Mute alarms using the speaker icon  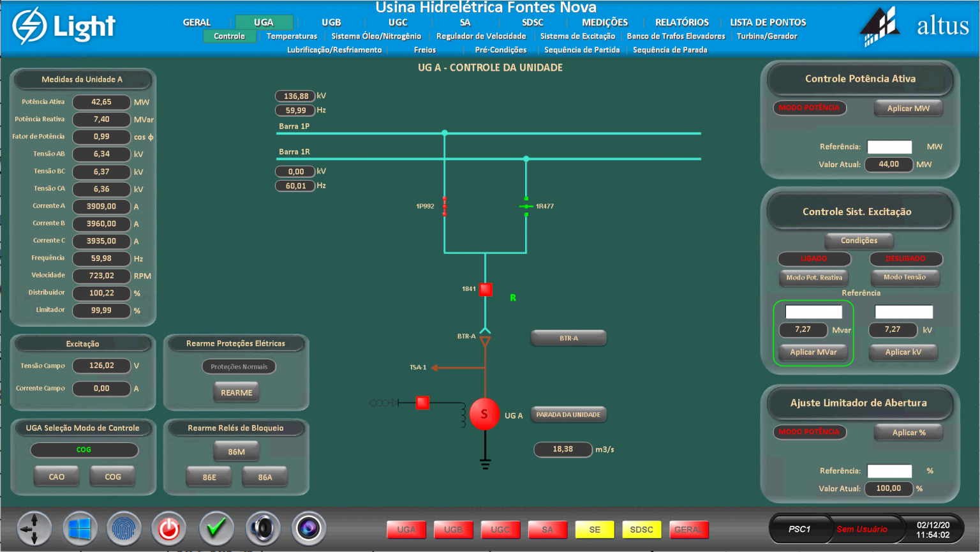click(x=262, y=528)
